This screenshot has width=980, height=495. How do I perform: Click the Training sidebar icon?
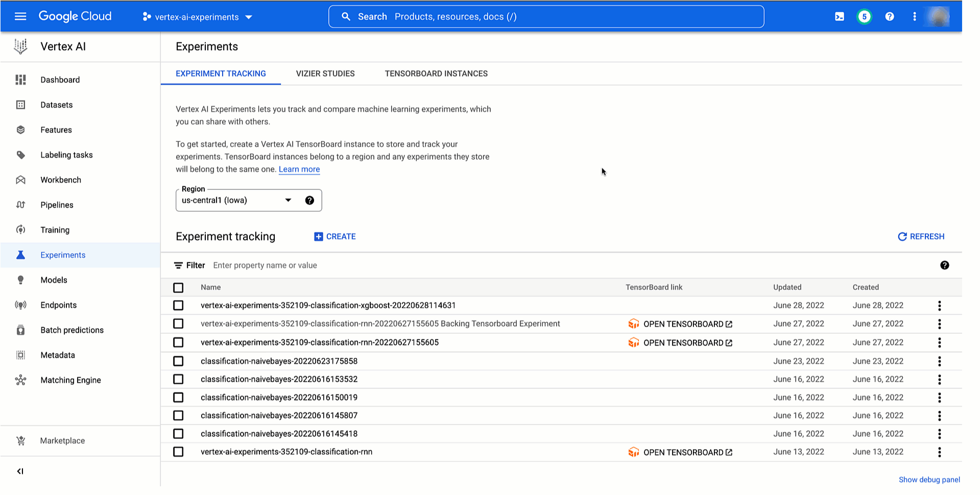pyautogui.click(x=20, y=230)
